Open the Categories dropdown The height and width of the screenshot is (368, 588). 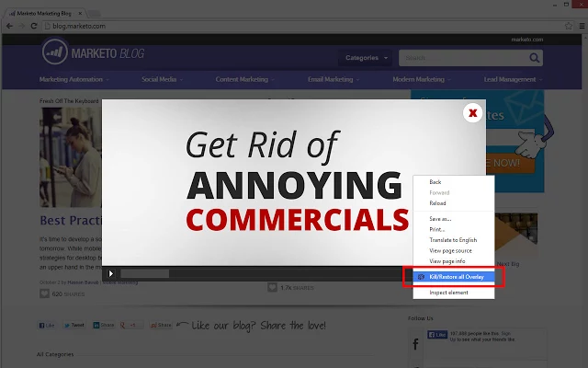(366, 58)
